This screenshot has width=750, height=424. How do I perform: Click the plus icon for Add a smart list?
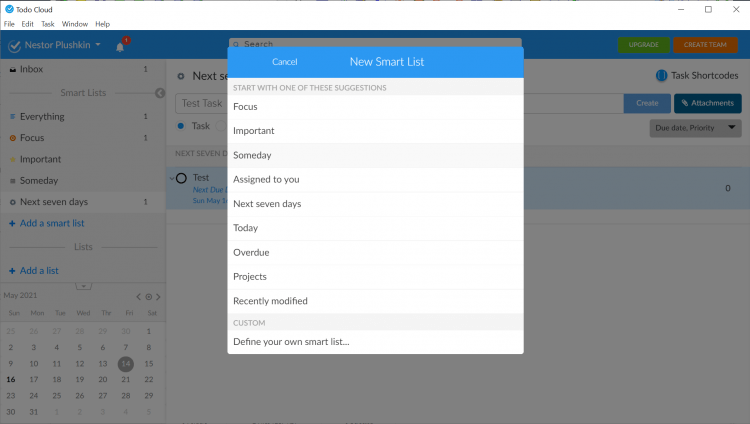click(12, 223)
